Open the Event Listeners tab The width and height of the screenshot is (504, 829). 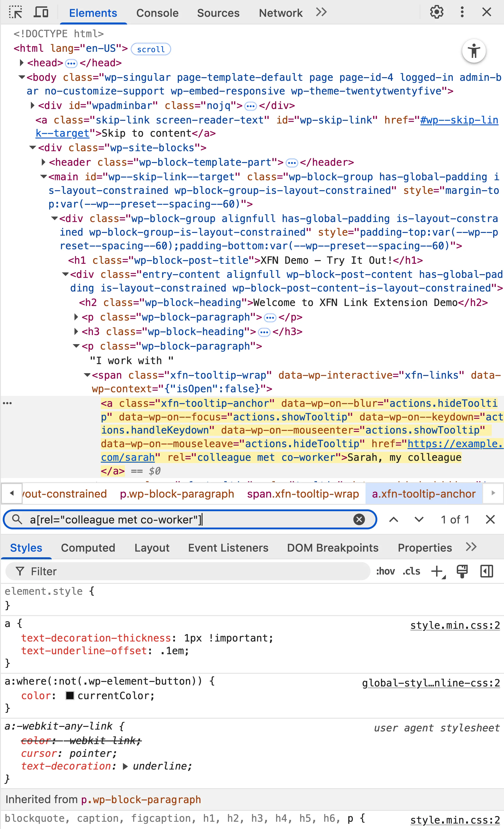[x=228, y=548]
